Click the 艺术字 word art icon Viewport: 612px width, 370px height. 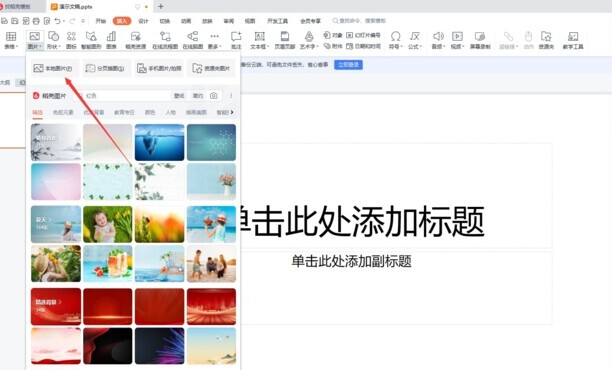tap(309, 37)
